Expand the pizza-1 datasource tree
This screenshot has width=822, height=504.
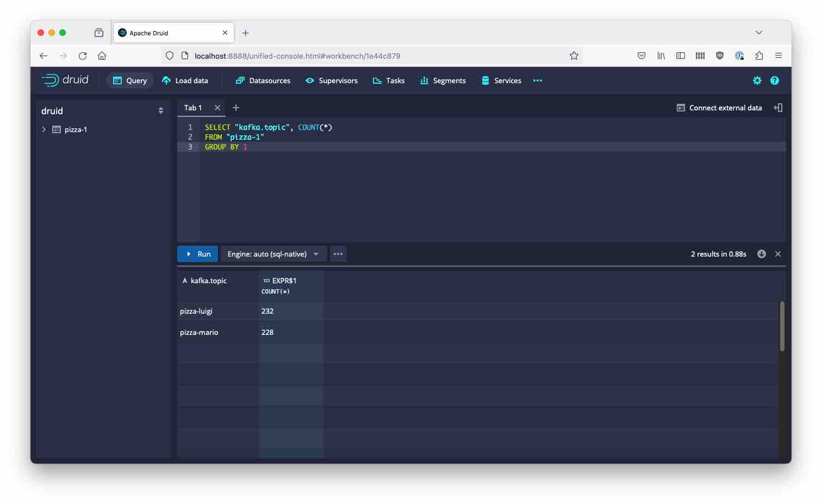(x=44, y=129)
